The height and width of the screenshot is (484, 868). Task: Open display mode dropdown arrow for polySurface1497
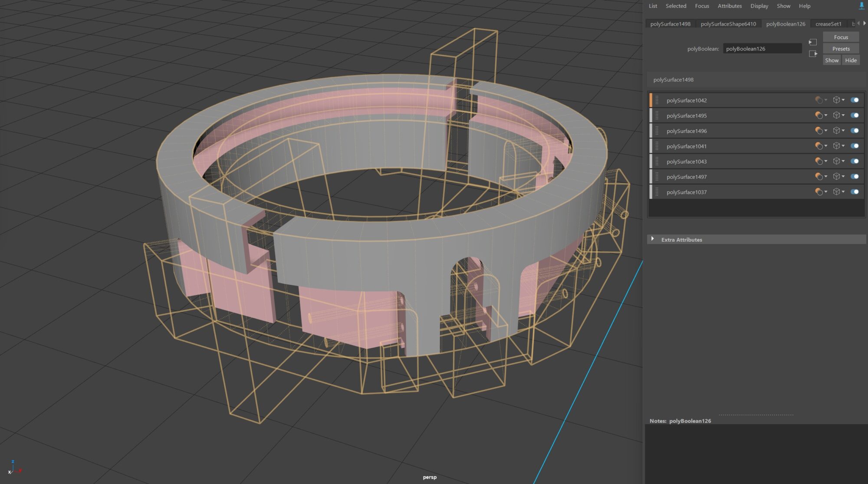[843, 177]
